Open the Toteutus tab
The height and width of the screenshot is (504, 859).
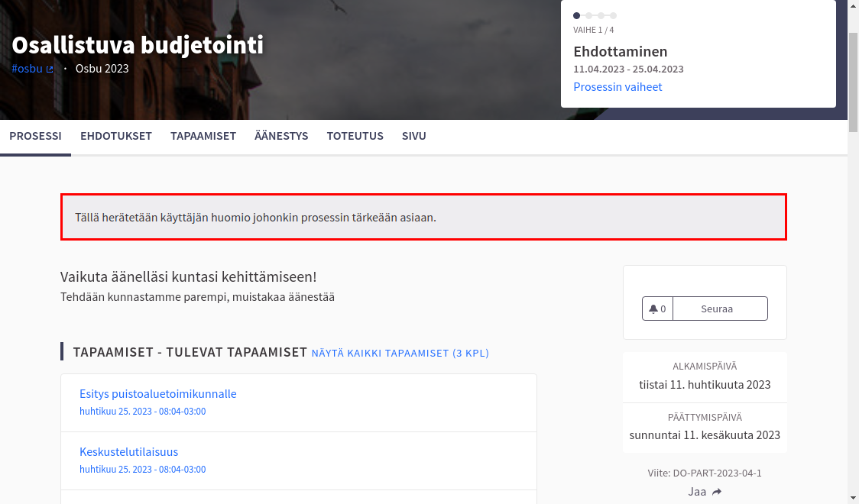pos(355,137)
